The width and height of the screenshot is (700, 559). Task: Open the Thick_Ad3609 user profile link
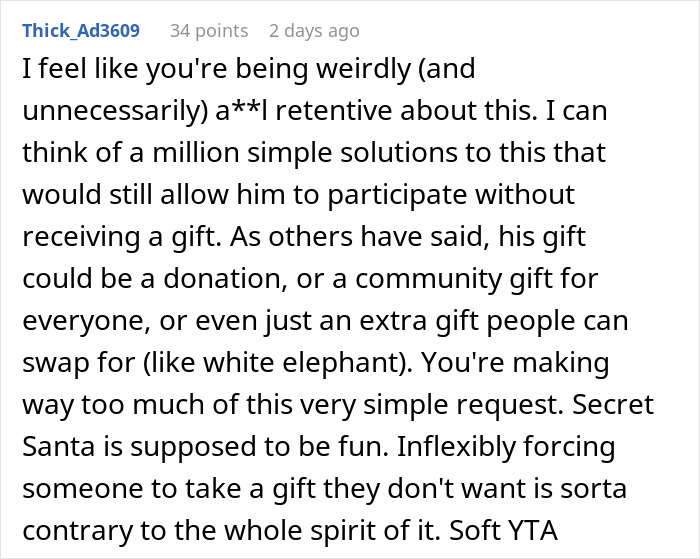pos(81,31)
